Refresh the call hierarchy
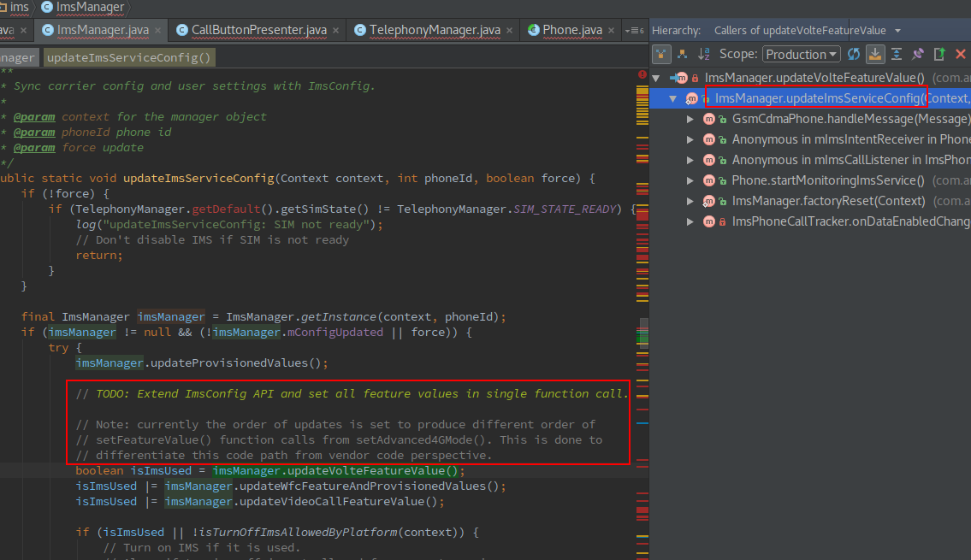 click(x=853, y=55)
